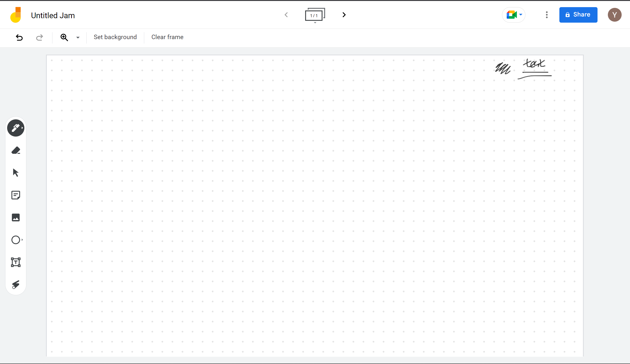This screenshot has height=364, width=630.
Task: Click the zoom magnifier icon
Action: pyautogui.click(x=64, y=37)
